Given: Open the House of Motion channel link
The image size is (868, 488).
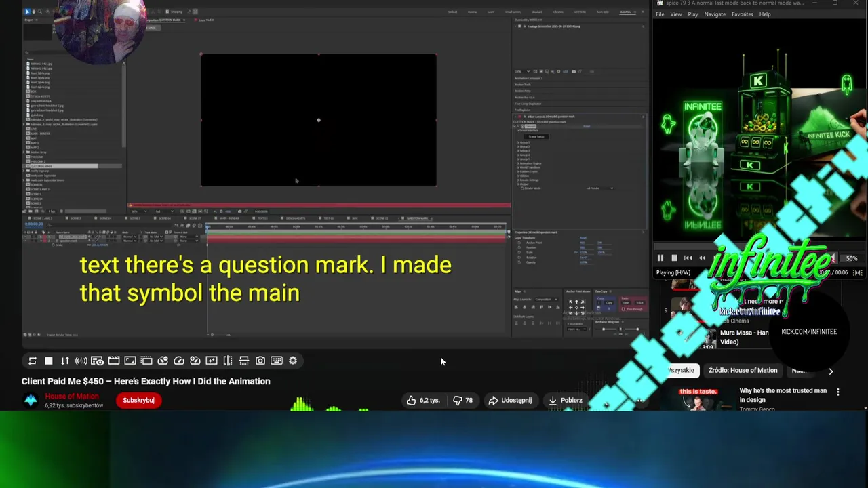Looking at the screenshot, I should coord(72,396).
